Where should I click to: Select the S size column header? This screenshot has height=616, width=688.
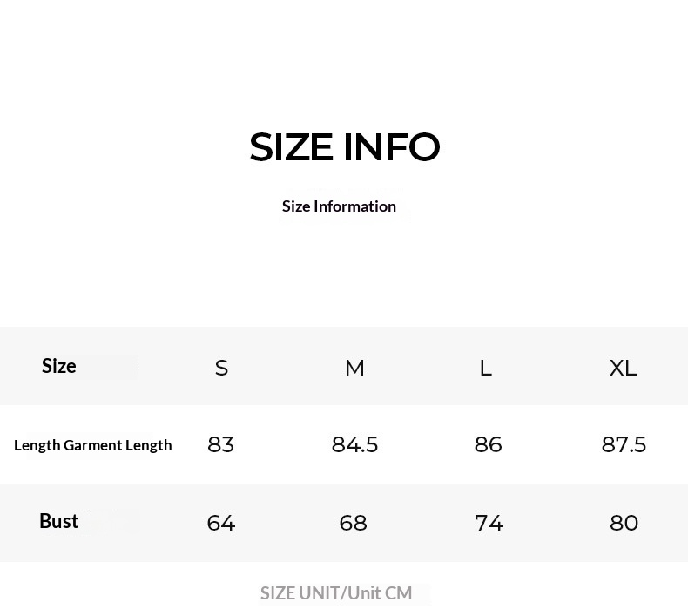tap(221, 368)
